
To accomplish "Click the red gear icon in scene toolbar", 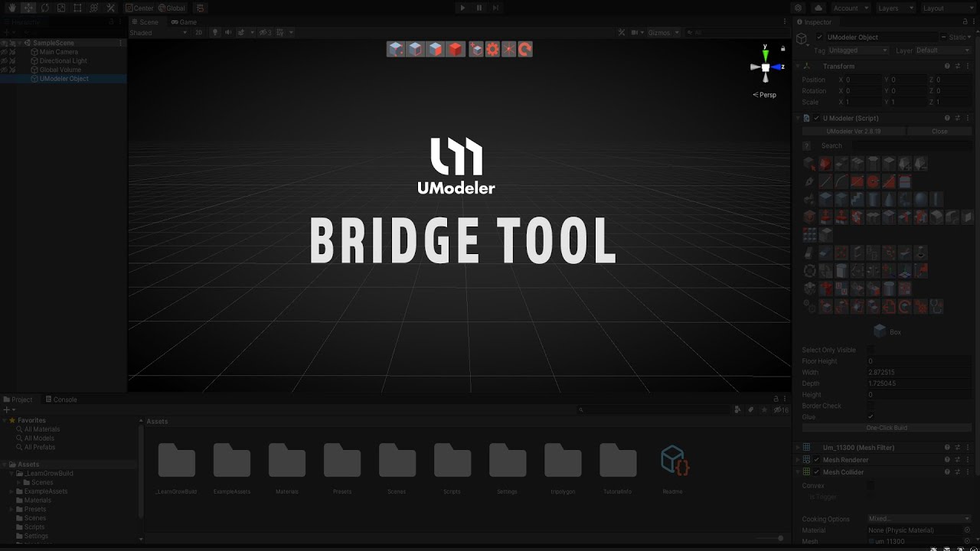I will click(x=492, y=49).
